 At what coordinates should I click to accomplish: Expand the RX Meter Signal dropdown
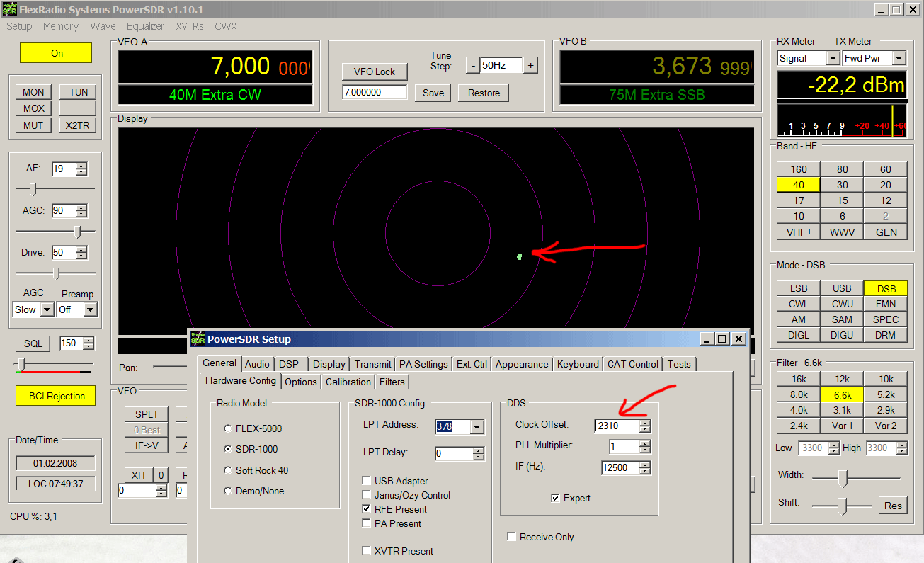(x=832, y=58)
